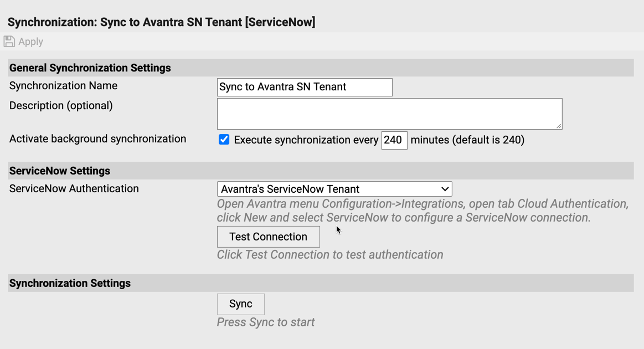The width and height of the screenshot is (644, 349).
Task: Click the "Execute synchronization every" checkbox label
Action: (x=306, y=140)
